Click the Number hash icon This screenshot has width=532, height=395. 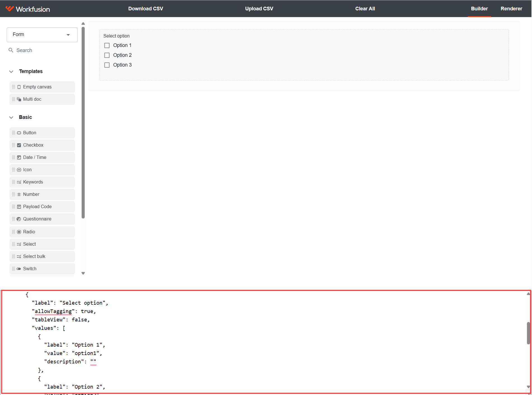(x=19, y=194)
